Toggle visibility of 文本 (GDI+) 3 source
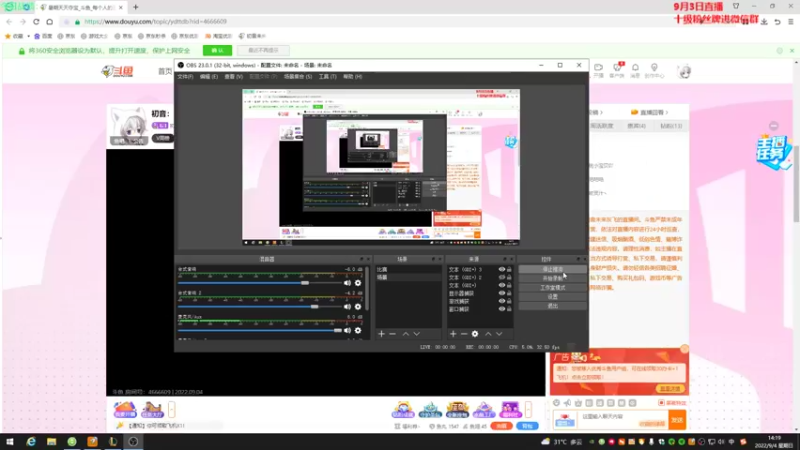 pos(502,269)
